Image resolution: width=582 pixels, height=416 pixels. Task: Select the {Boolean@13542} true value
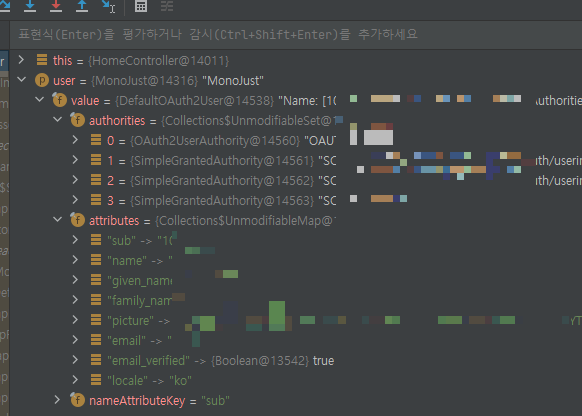click(x=272, y=361)
